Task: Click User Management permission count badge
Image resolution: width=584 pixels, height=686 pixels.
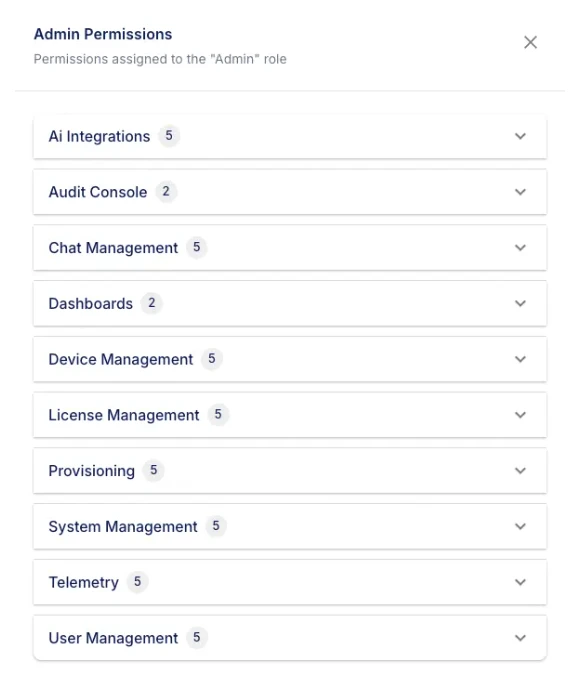Action: tap(197, 637)
